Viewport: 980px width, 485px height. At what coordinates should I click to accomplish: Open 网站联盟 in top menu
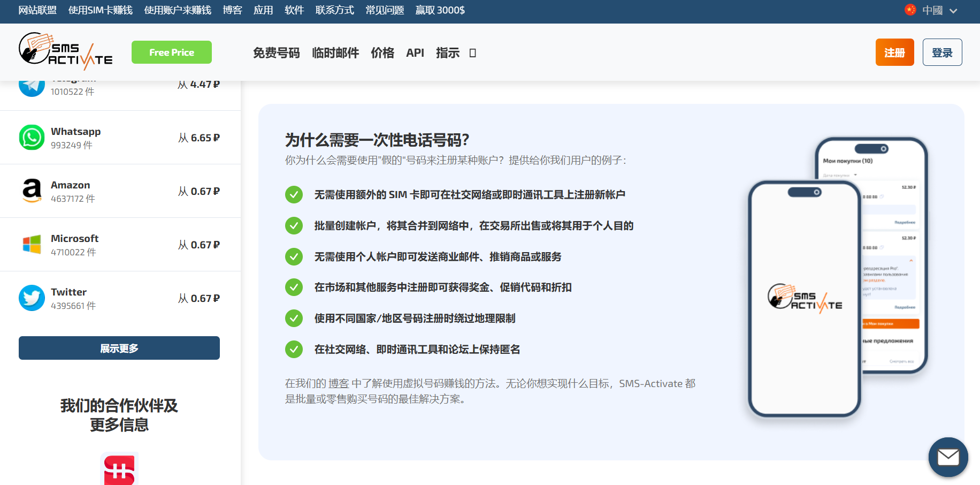coord(37,10)
